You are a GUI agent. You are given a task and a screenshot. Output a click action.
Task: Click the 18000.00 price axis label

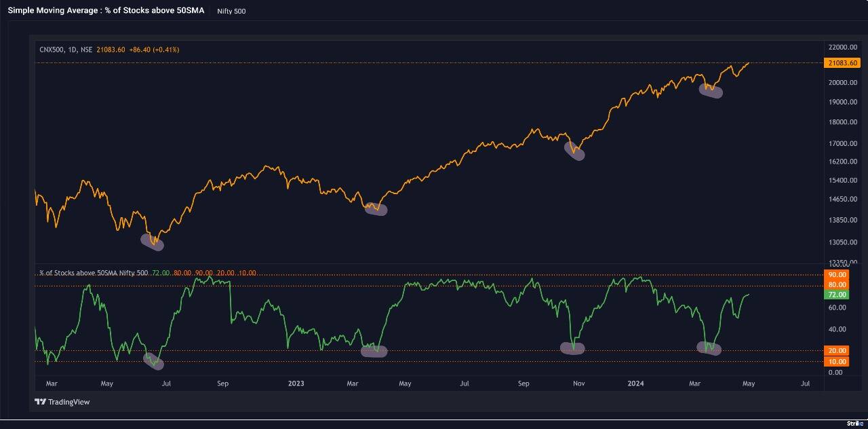[843, 122]
